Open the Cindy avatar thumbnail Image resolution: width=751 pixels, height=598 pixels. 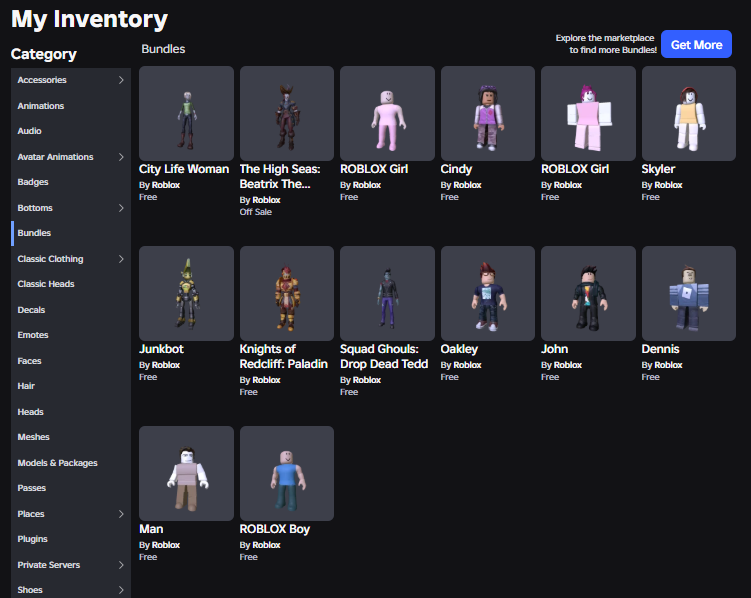click(x=488, y=113)
